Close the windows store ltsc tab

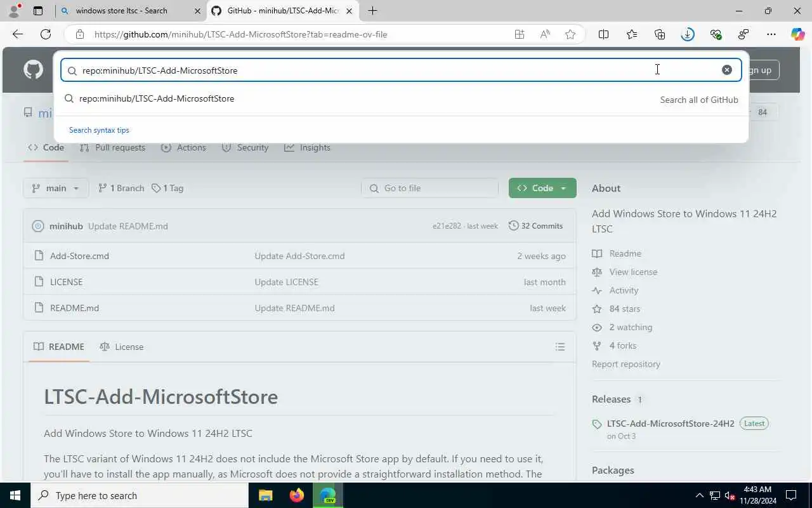click(197, 11)
